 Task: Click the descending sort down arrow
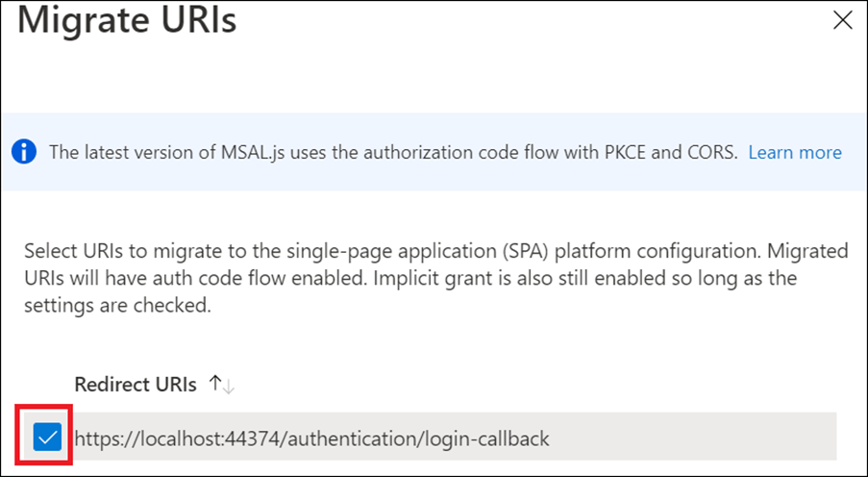coord(229,386)
